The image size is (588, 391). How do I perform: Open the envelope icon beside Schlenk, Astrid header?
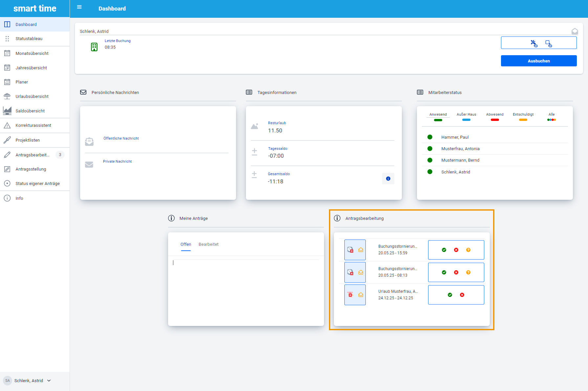pos(575,31)
